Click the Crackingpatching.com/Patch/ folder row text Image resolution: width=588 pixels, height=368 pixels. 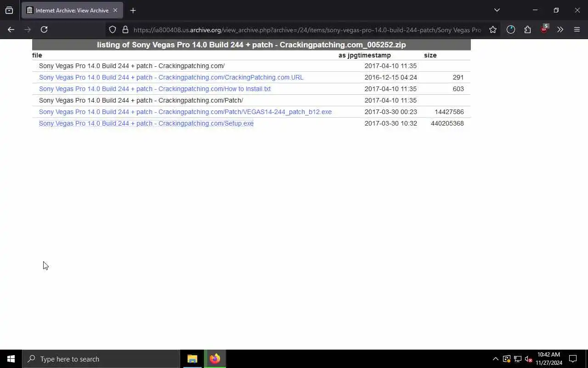click(x=141, y=100)
